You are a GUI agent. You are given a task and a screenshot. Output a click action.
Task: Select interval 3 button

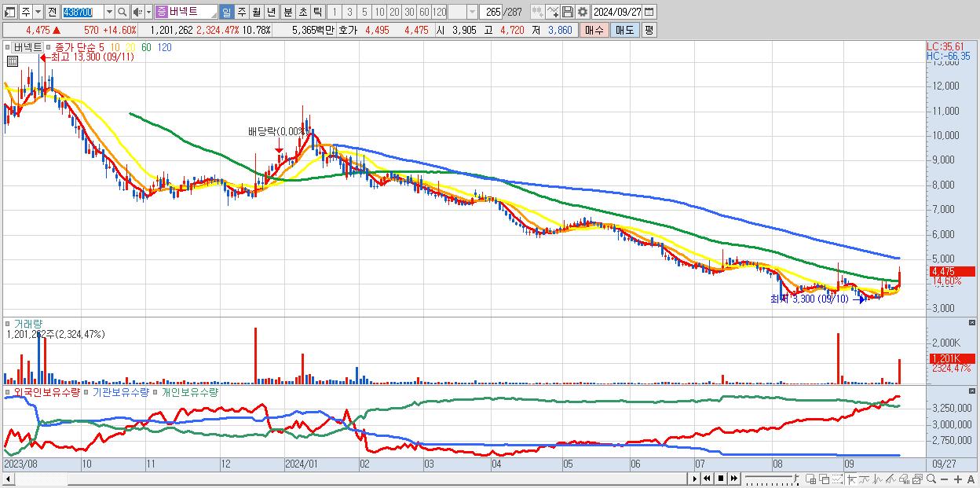(x=349, y=12)
